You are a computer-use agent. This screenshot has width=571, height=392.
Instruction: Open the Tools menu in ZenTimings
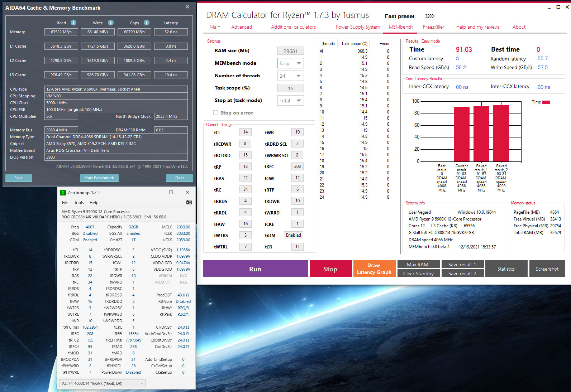[x=79, y=203]
